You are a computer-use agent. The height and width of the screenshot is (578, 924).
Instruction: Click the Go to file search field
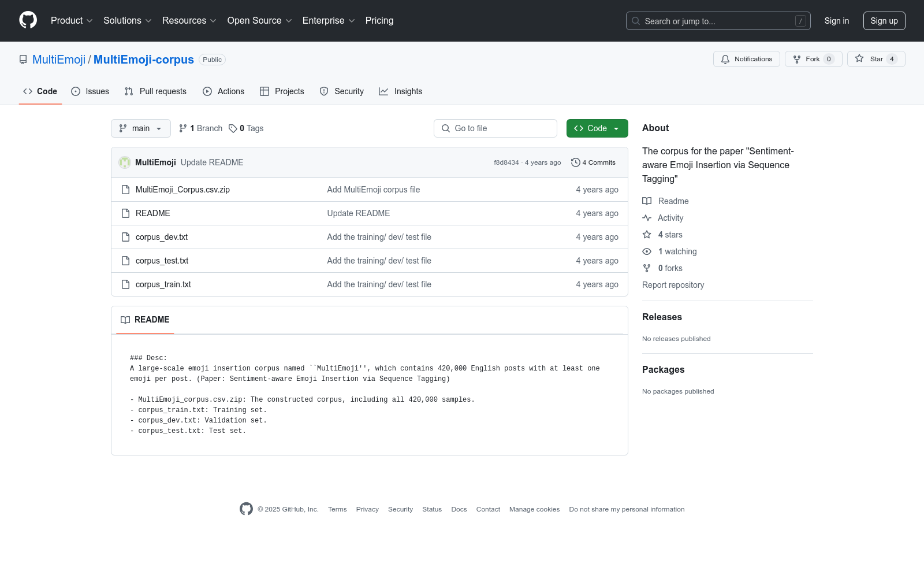pos(495,128)
